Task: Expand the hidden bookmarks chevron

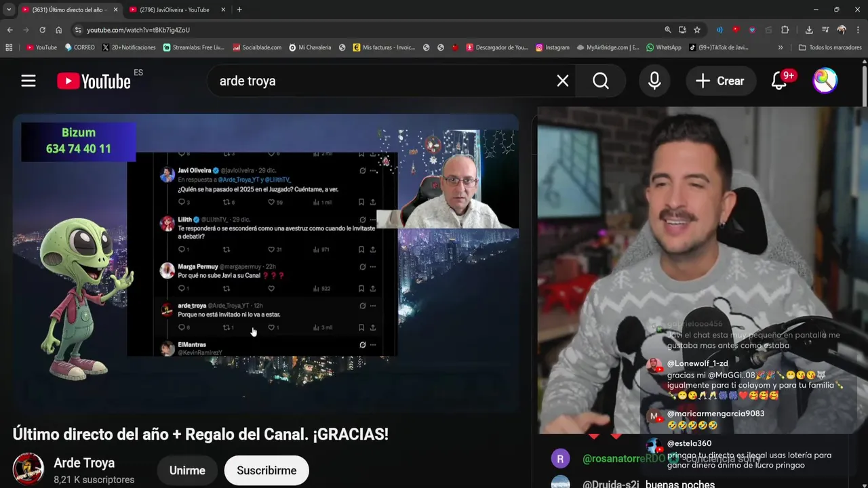Action: (781, 47)
